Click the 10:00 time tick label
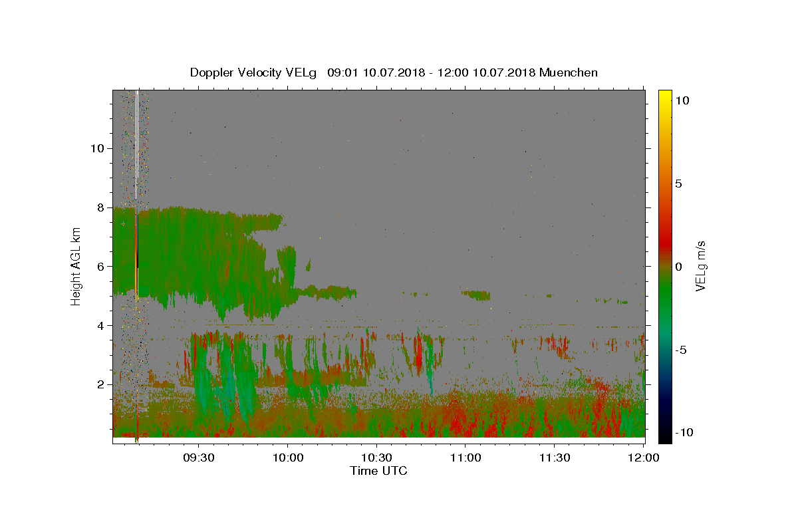Viewport: 798px width, 532px height. point(287,458)
